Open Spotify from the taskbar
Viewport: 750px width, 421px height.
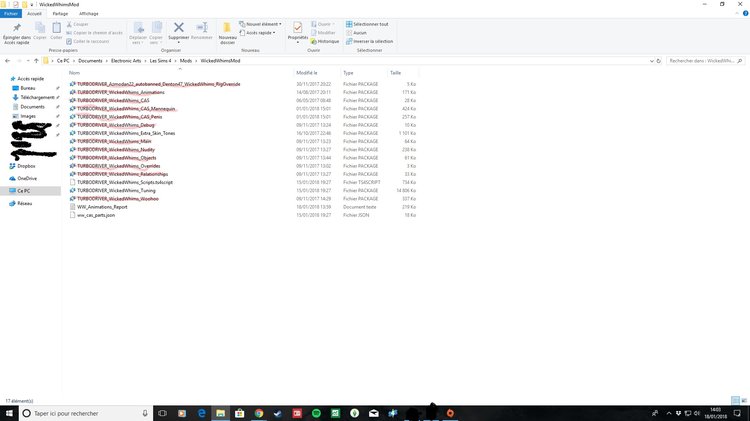[x=316, y=413]
